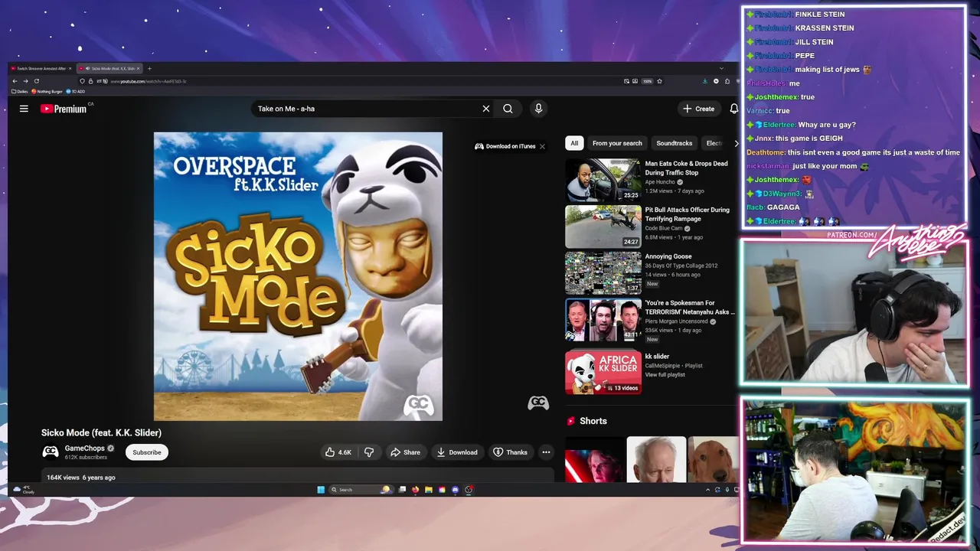Click the GC watermark on the player
980x551 pixels.
coord(538,403)
